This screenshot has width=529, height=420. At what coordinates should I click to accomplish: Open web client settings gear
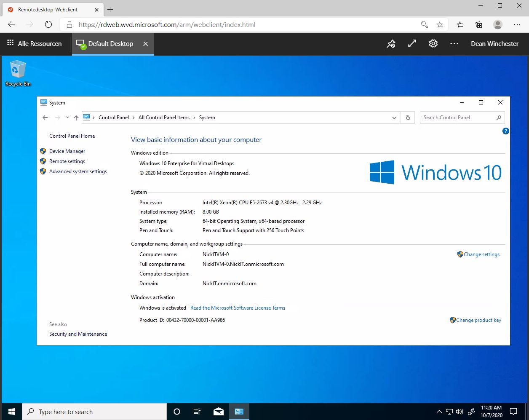tap(433, 44)
